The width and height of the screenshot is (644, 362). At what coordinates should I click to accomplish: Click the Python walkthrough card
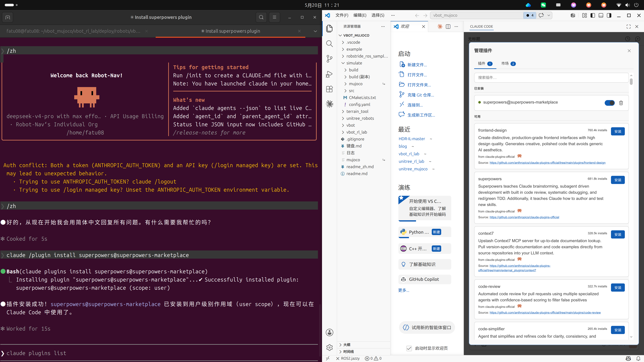425,232
